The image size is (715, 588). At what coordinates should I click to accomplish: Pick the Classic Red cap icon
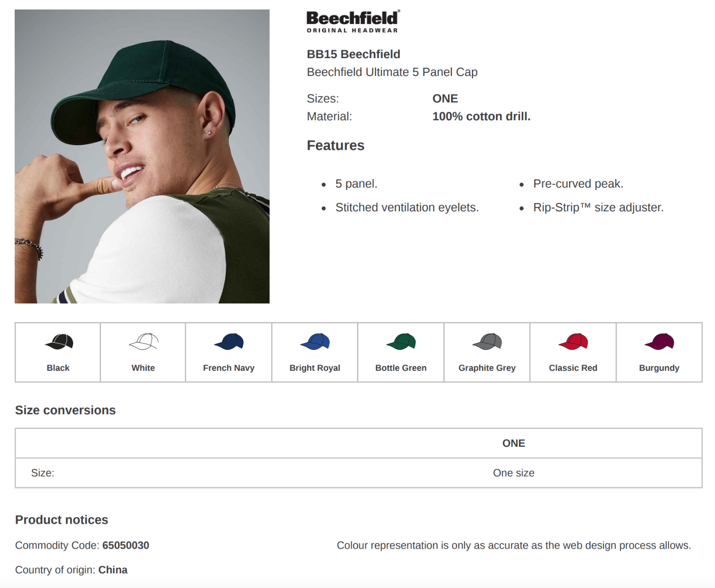click(x=573, y=342)
